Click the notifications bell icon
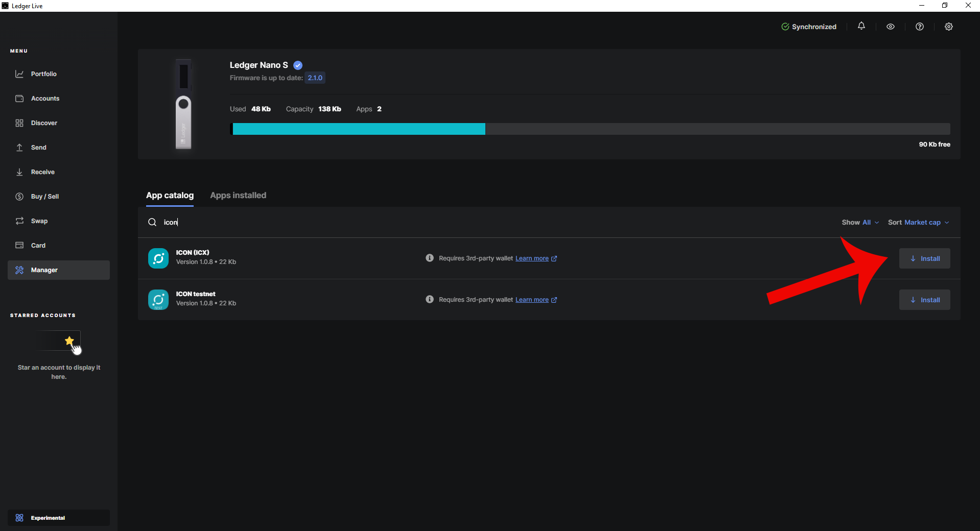Image resolution: width=980 pixels, height=531 pixels. [x=861, y=26]
